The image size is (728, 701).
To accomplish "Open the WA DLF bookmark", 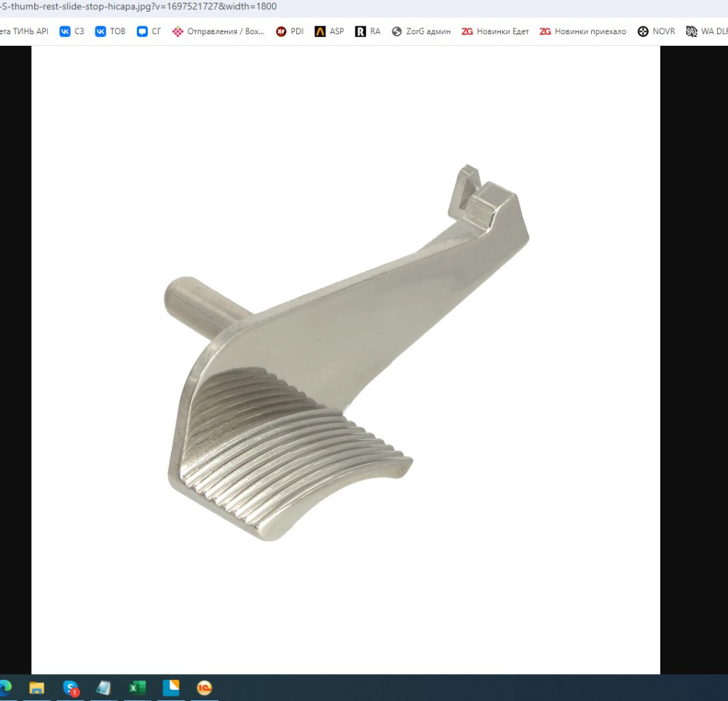I will pos(707,31).
